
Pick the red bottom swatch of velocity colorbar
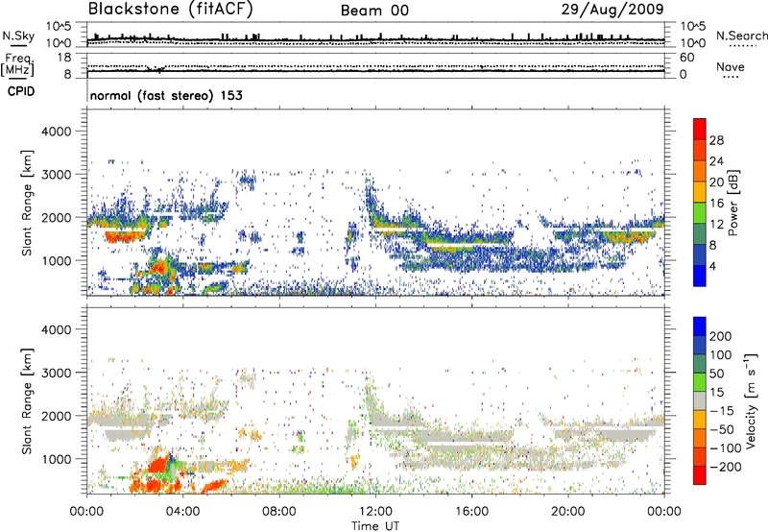pyautogui.click(x=700, y=475)
